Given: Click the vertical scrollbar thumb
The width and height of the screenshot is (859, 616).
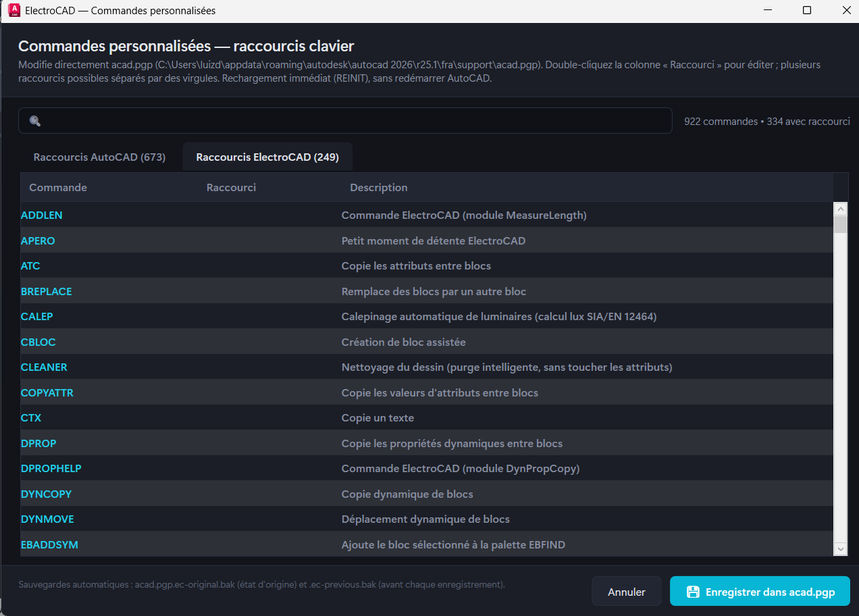Looking at the screenshot, I should coord(840,225).
